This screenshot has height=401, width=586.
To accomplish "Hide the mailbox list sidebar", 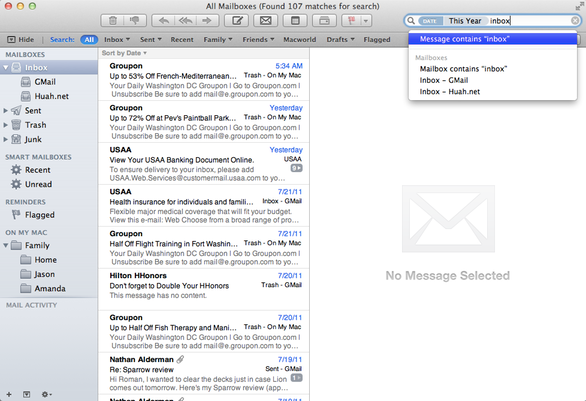I will [x=21, y=39].
